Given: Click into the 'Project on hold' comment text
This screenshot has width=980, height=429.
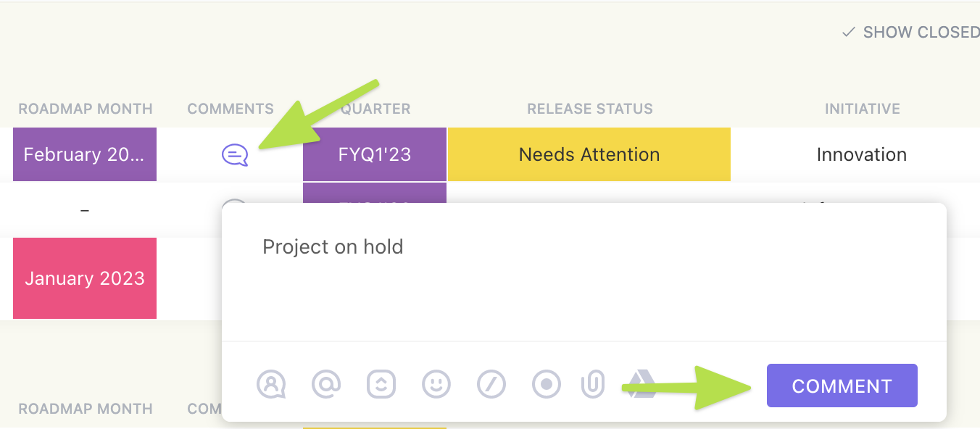Looking at the screenshot, I should [333, 247].
